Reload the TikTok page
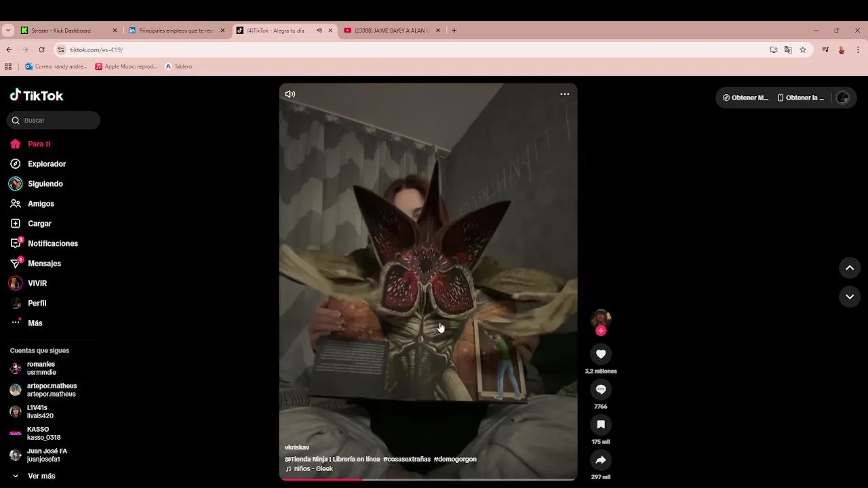Screen dimensions: 868x488 point(41,49)
